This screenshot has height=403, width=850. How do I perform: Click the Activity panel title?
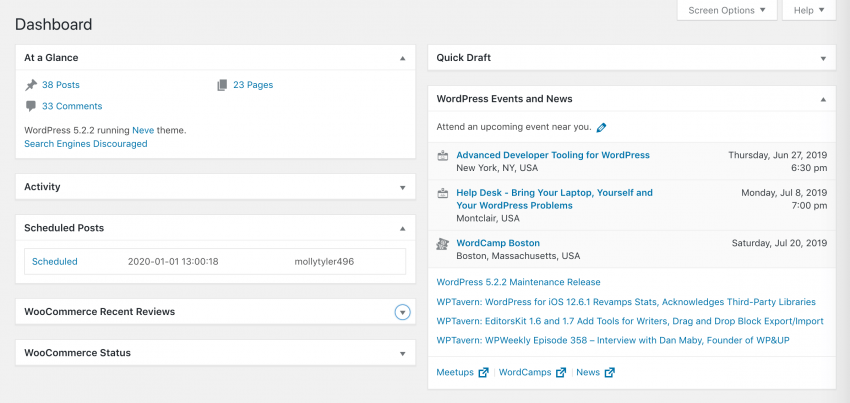tap(42, 187)
